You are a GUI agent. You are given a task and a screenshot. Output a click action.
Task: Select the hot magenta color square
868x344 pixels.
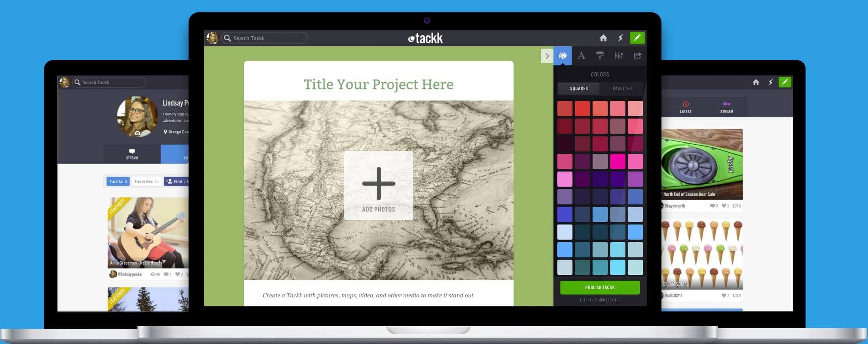pos(617,161)
